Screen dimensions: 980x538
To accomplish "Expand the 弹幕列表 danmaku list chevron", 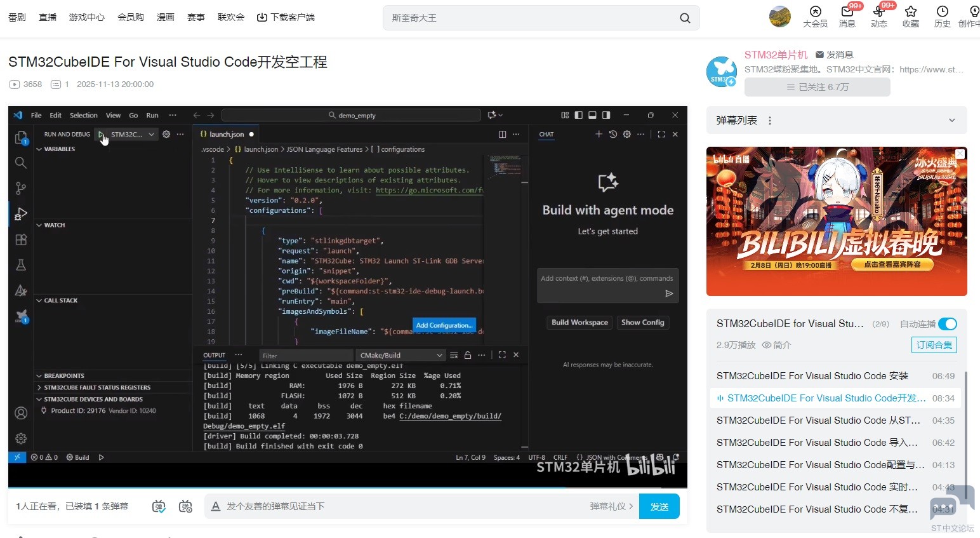I will (x=951, y=121).
